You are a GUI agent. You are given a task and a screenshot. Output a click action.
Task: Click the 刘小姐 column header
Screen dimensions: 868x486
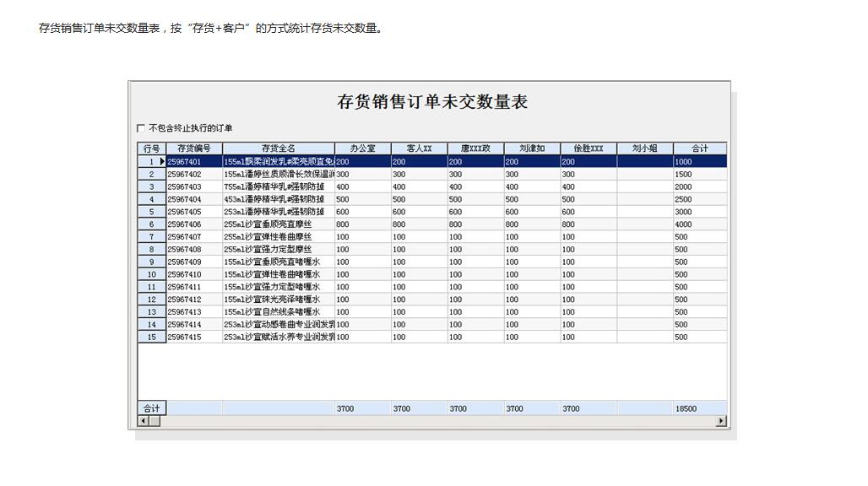[645, 148]
